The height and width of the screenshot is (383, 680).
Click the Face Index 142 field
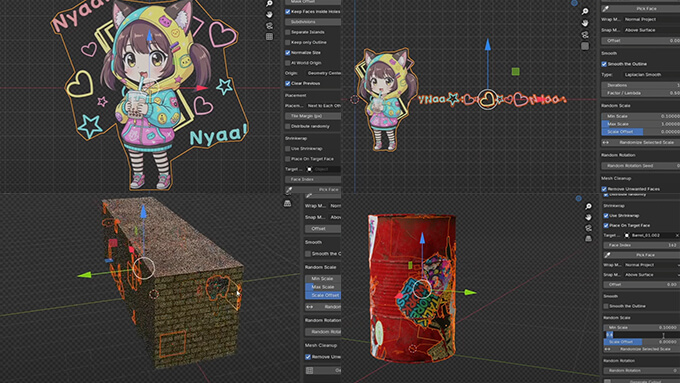click(x=641, y=245)
